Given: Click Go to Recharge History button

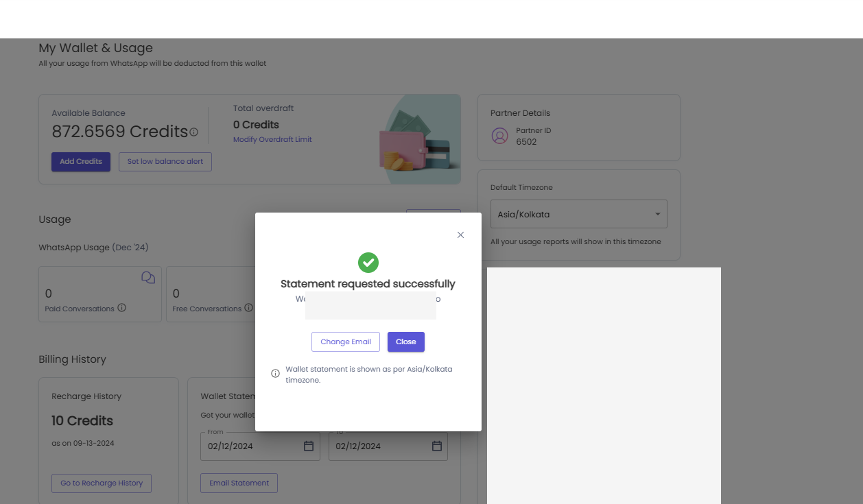Looking at the screenshot, I should point(102,483).
